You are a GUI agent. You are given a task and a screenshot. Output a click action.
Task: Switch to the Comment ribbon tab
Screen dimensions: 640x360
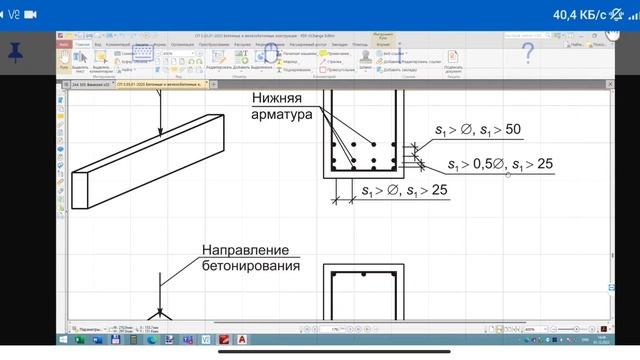[x=118, y=44]
